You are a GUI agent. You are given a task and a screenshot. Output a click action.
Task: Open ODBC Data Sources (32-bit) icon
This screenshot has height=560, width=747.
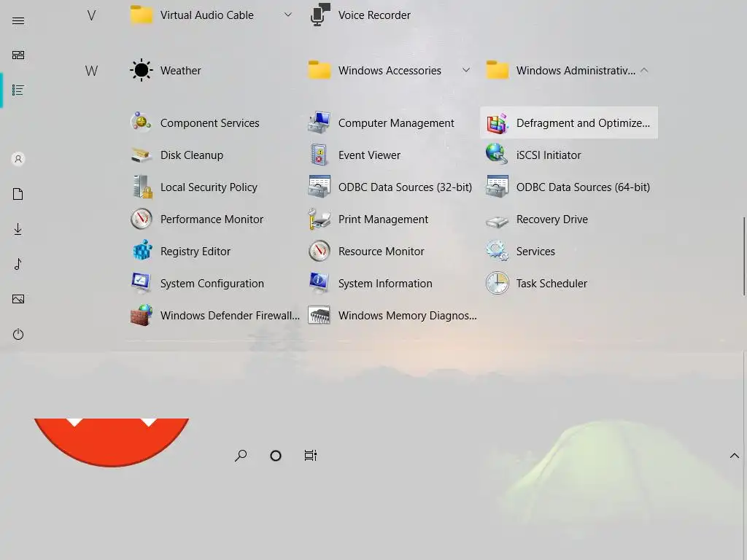320,187
